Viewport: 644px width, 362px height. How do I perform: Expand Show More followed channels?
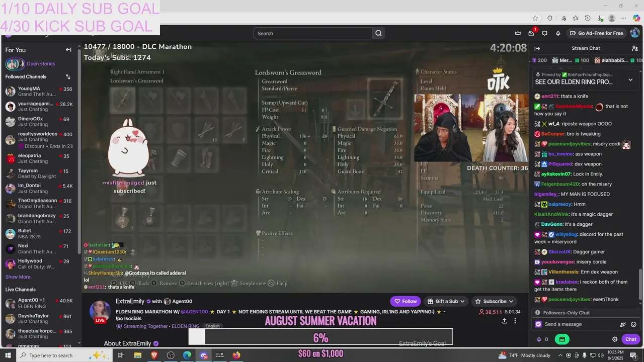click(x=18, y=277)
